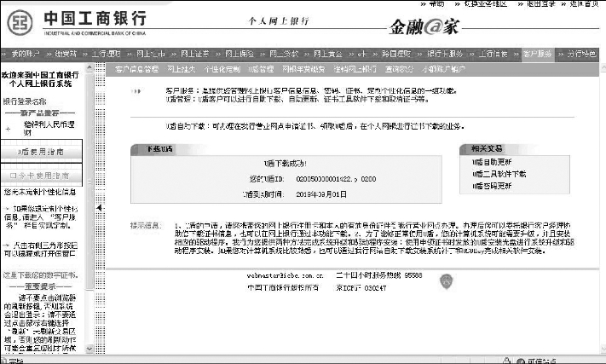Open e卡 menu item
The height and width of the screenshot is (364, 606).
(361, 54)
